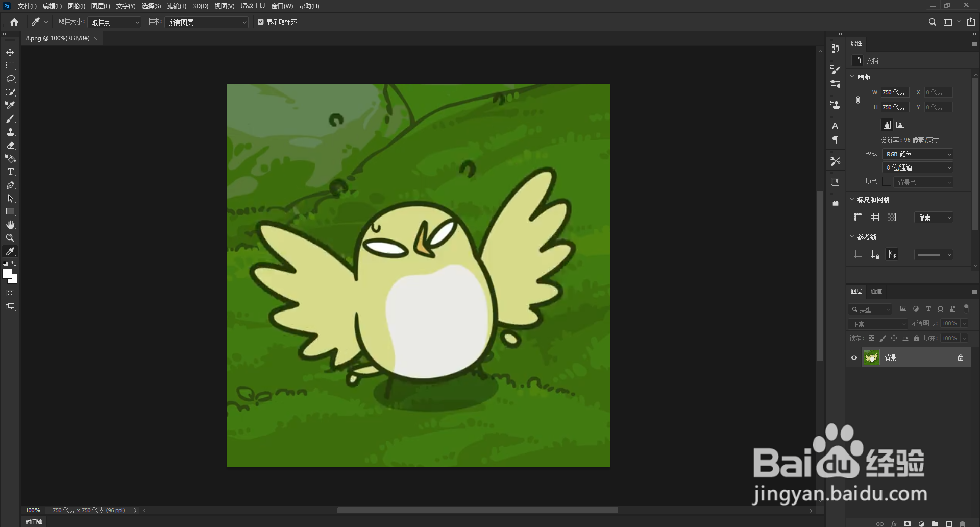Image resolution: width=980 pixels, height=527 pixels.
Task: Click the 背景 layer thumbnail
Action: pyautogui.click(x=872, y=357)
